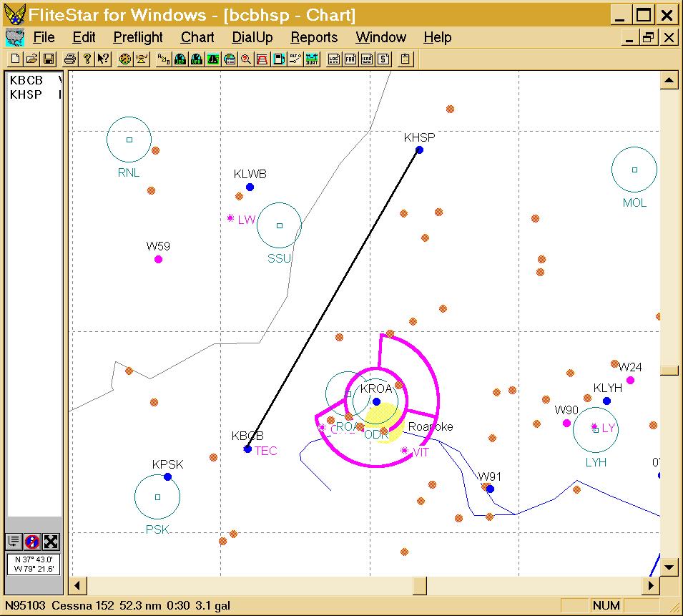683x616 pixels.
Task: Click the Save floppy disk icon
Action: click(x=49, y=59)
